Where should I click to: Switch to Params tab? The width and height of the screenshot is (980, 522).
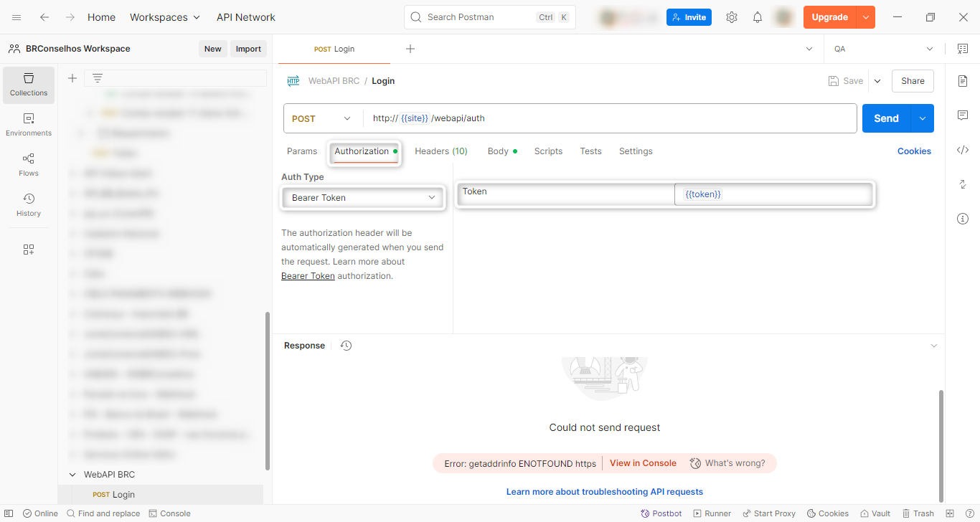(302, 151)
